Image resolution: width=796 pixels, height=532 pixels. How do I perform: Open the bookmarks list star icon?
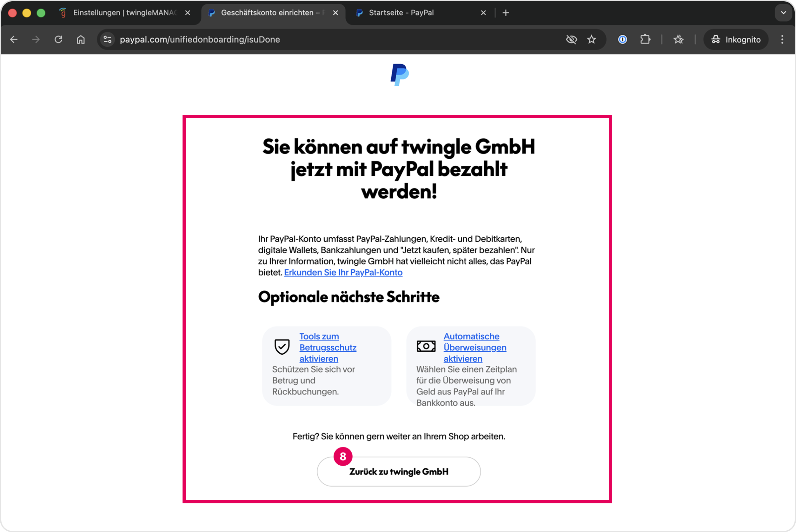tap(678, 40)
